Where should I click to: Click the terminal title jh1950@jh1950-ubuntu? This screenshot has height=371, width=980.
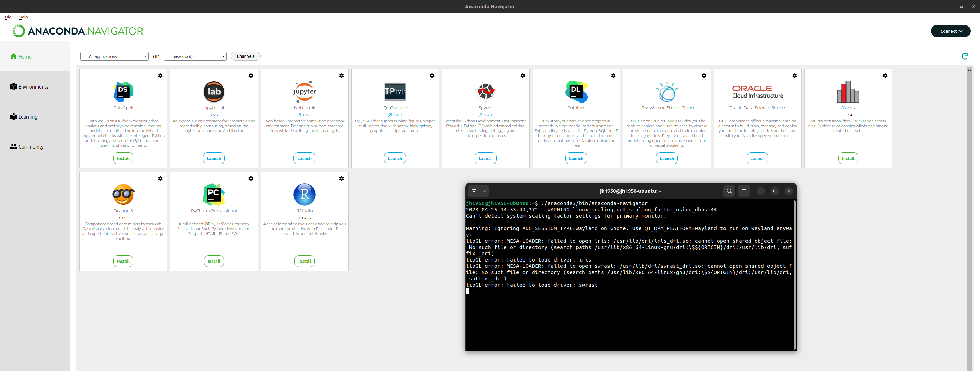point(630,191)
